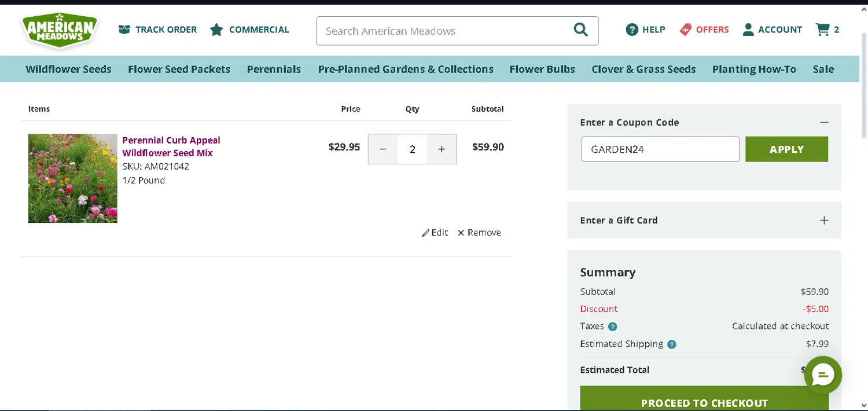Viewport: 868px width, 411px height.
Task: Open Planting How-To menu
Action: 754,69
